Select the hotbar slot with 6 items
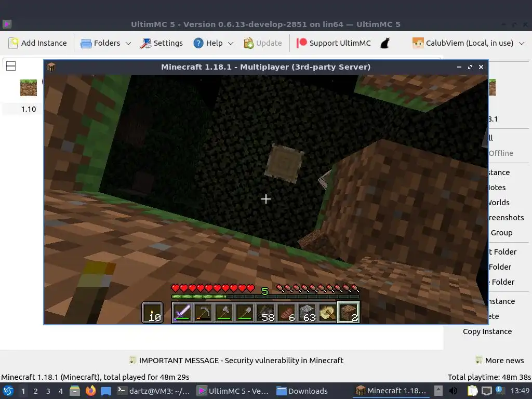Viewport: 532px width, 399px height. pos(286,312)
